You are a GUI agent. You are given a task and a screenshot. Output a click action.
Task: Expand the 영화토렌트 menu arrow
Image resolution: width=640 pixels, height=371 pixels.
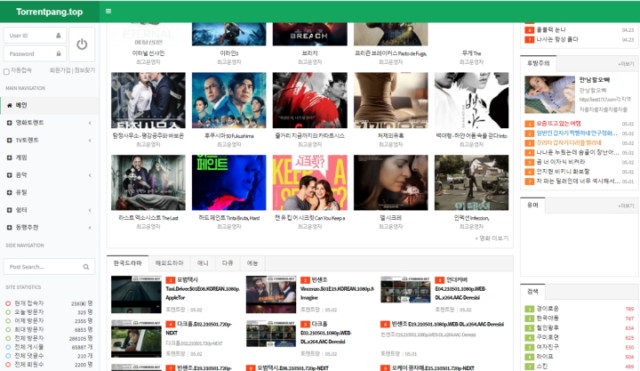[90, 123]
